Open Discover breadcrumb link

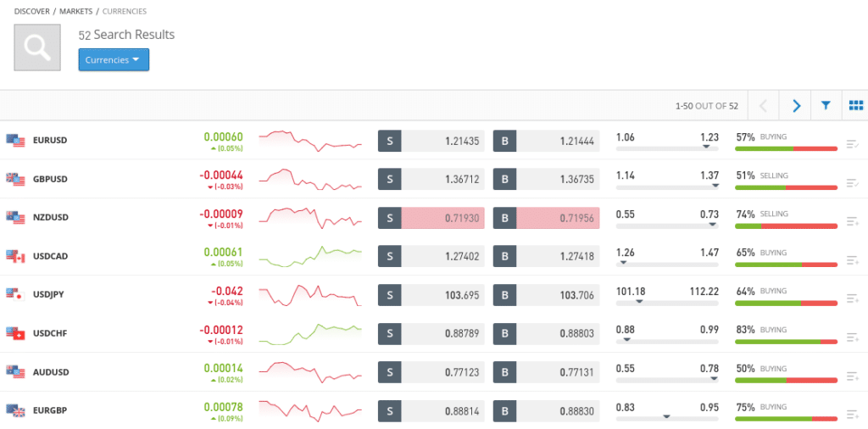click(31, 11)
